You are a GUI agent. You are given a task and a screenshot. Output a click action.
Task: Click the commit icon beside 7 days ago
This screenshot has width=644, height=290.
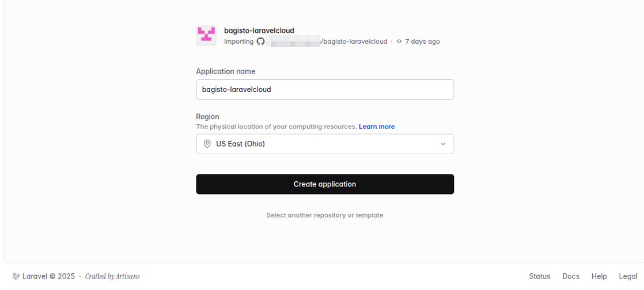tap(399, 41)
